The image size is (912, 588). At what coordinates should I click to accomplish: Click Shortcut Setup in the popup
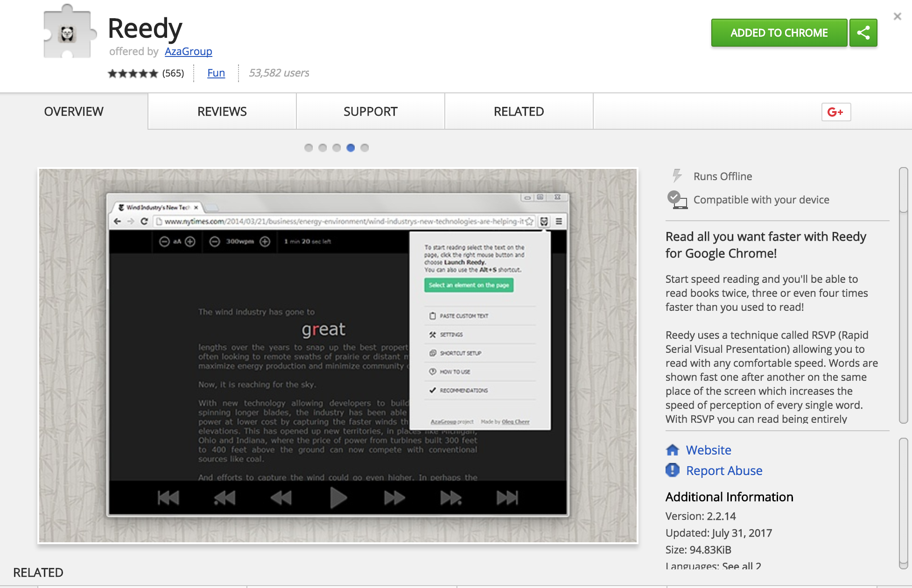[x=480, y=353]
